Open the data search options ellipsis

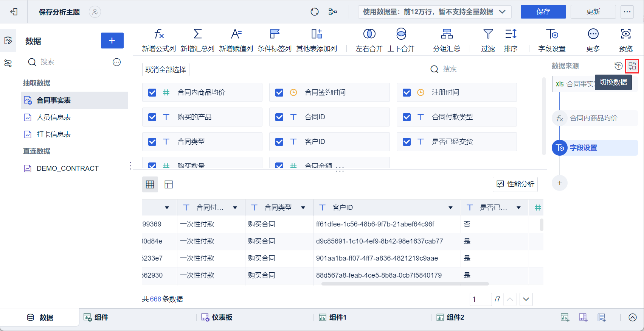coord(117,62)
